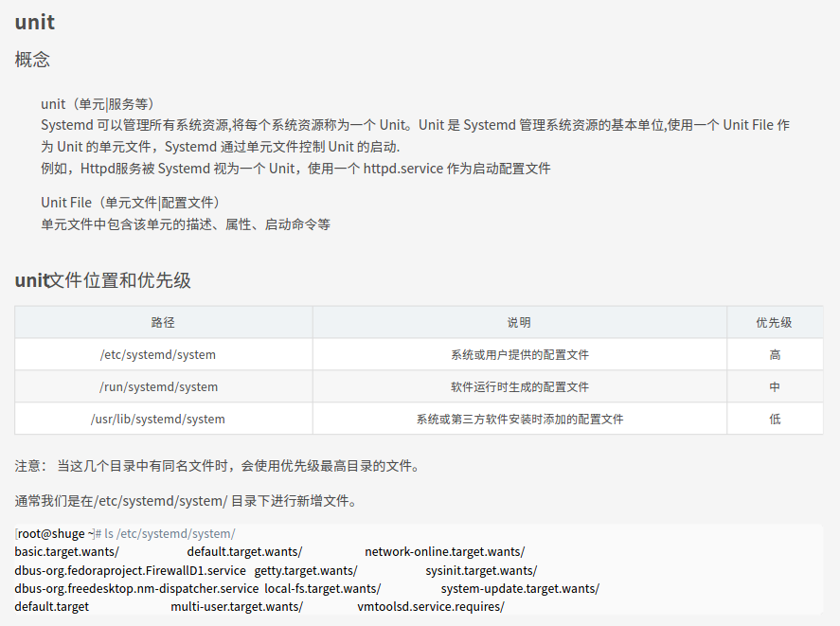Viewport: 840px width, 626px height.
Task: Select the "概念" section heading
Action: point(32,59)
